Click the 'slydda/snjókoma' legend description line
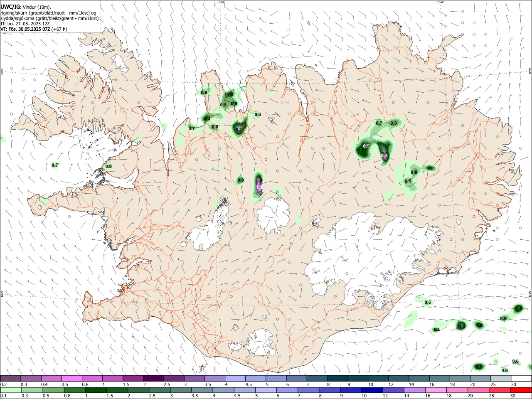 point(49,18)
